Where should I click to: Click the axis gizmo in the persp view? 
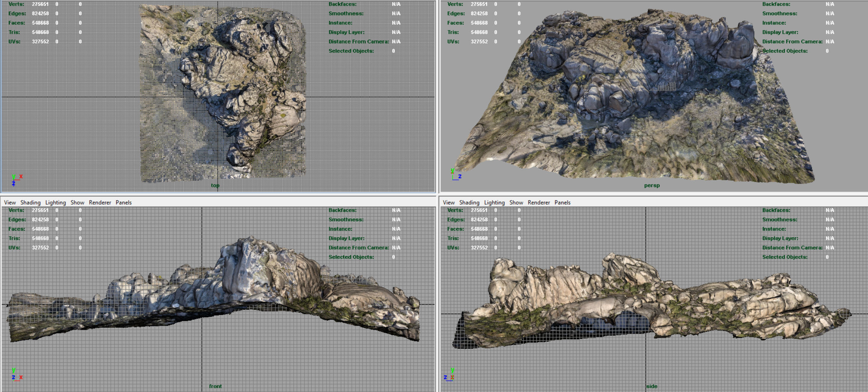tap(456, 175)
